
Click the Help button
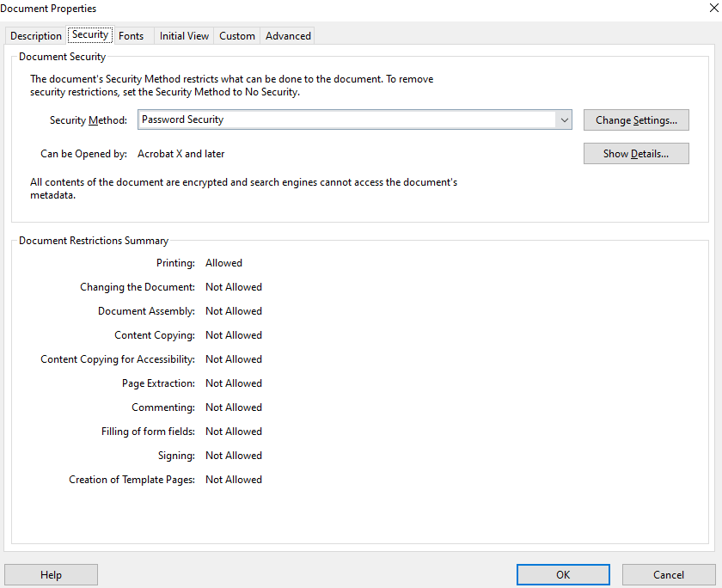pyautogui.click(x=51, y=574)
